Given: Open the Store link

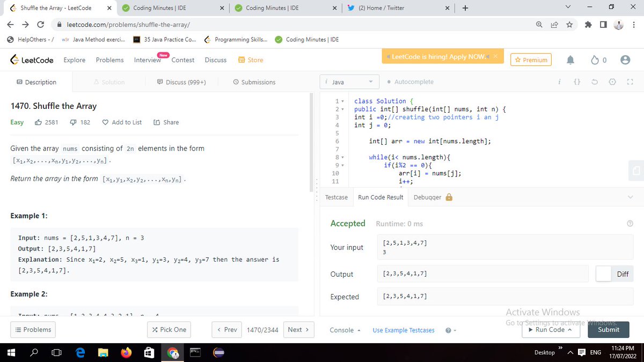Looking at the screenshot, I should click(251, 60).
